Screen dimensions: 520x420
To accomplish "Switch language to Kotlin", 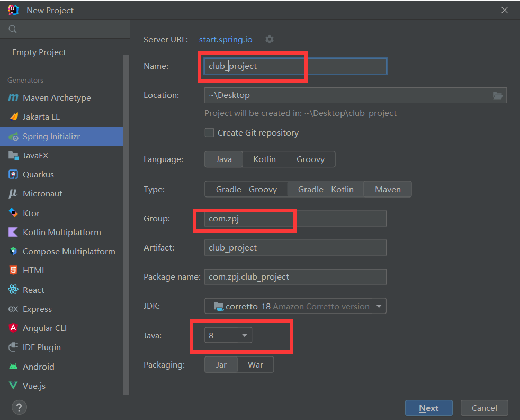I will click(x=264, y=159).
